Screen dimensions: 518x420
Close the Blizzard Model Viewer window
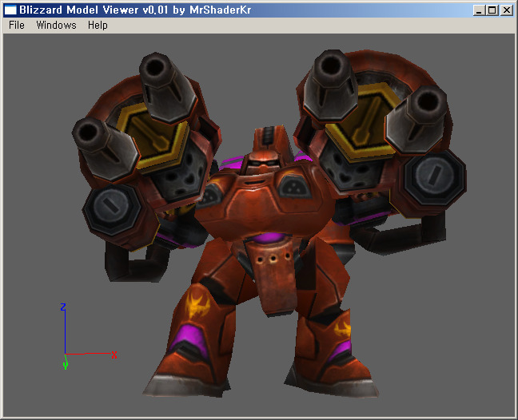click(506, 10)
